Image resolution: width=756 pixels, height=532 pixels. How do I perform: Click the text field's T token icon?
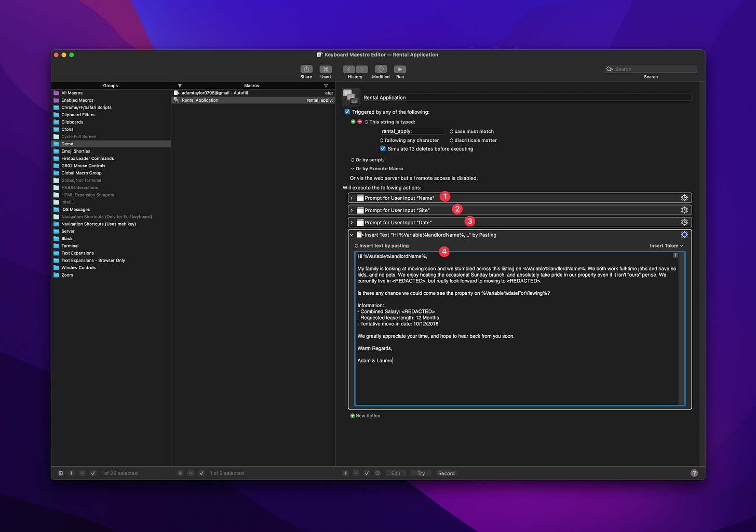675,255
